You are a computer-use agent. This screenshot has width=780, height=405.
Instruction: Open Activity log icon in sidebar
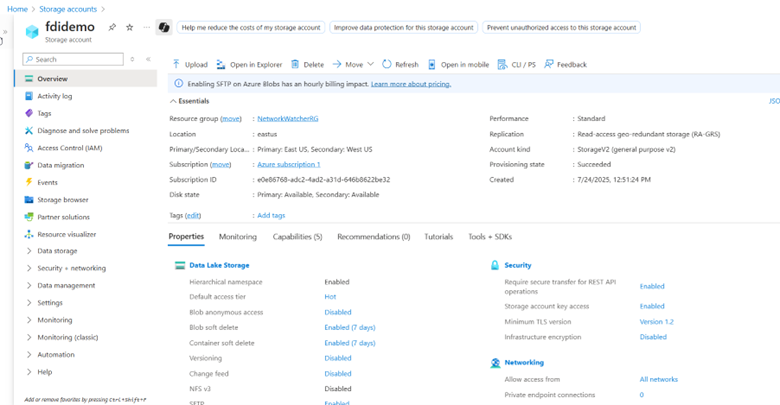pyautogui.click(x=29, y=96)
